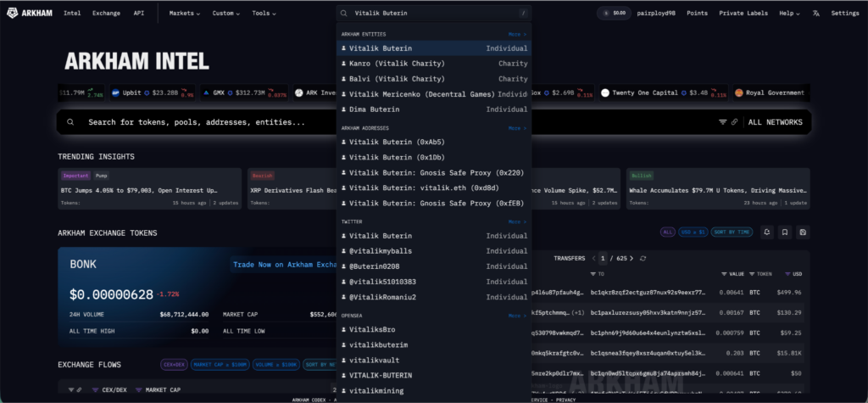Open the Markets dropdown menu

[x=184, y=14]
